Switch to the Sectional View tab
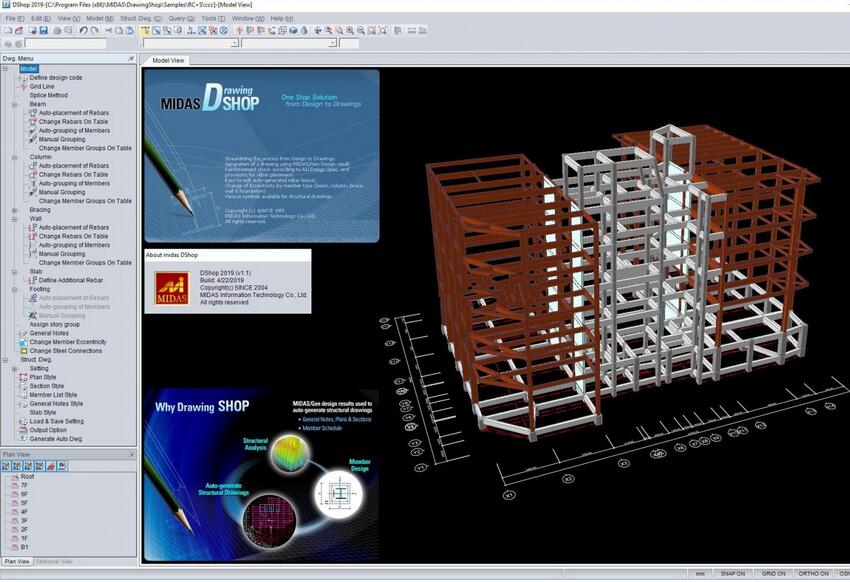The height and width of the screenshot is (582, 850). [x=54, y=562]
